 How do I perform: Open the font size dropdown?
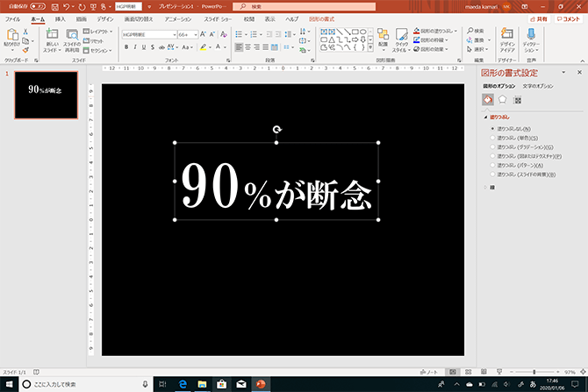(x=196, y=34)
